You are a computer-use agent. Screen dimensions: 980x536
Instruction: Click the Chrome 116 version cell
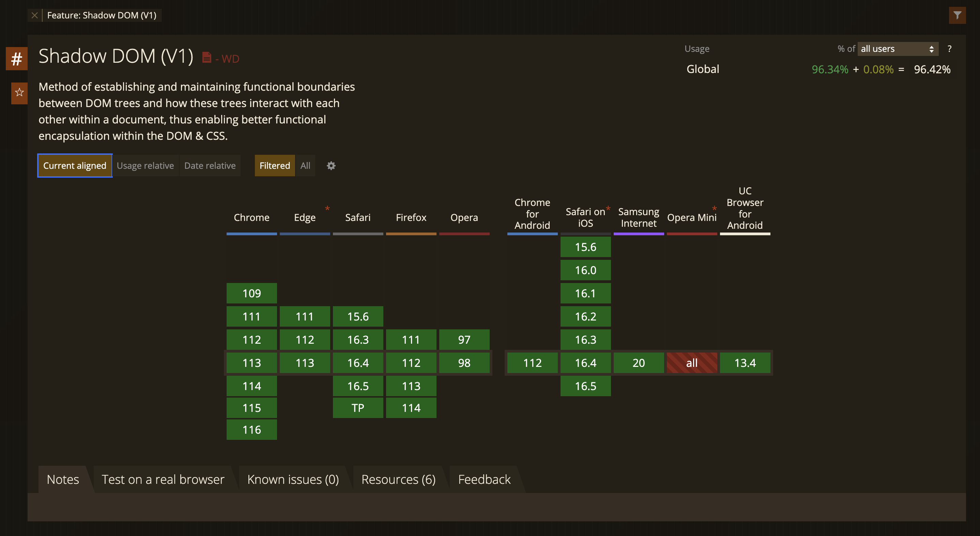(251, 430)
